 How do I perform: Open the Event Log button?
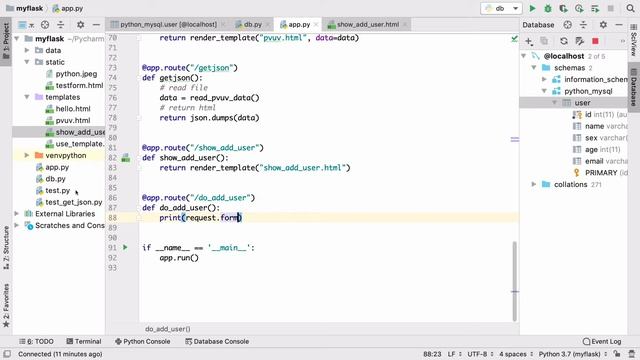pos(602,341)
